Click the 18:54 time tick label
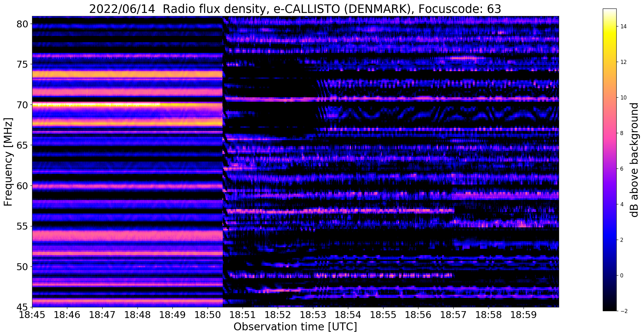Screen dimensions: 644x336 coord(348,315)
